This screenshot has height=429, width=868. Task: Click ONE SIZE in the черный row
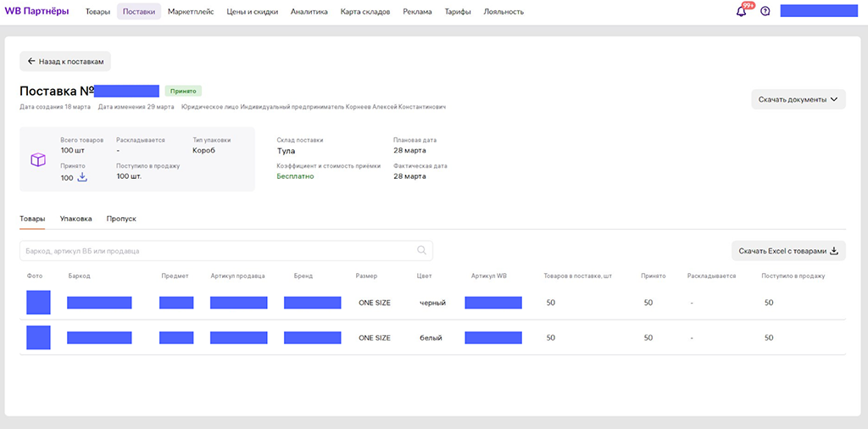375,303
